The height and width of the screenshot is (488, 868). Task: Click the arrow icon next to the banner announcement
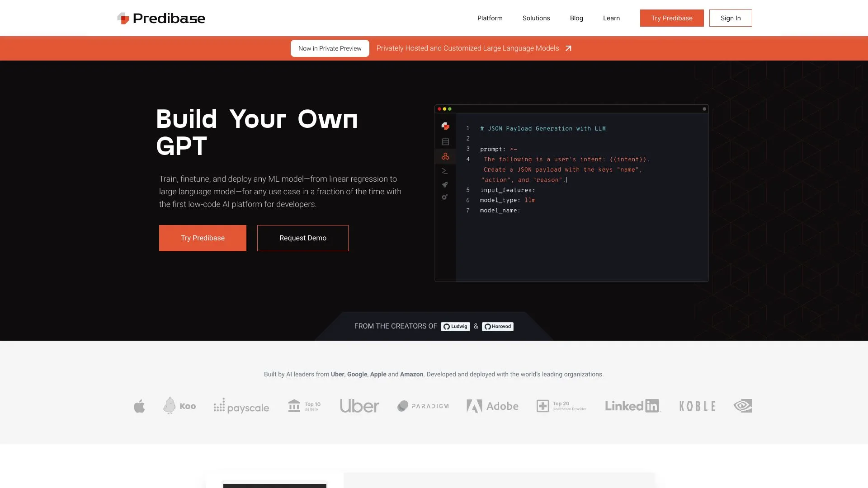(568, 48)
